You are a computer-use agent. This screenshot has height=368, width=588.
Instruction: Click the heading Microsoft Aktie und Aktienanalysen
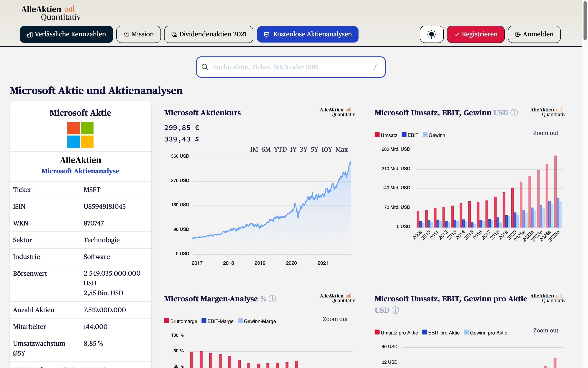(x=96, y=91)
